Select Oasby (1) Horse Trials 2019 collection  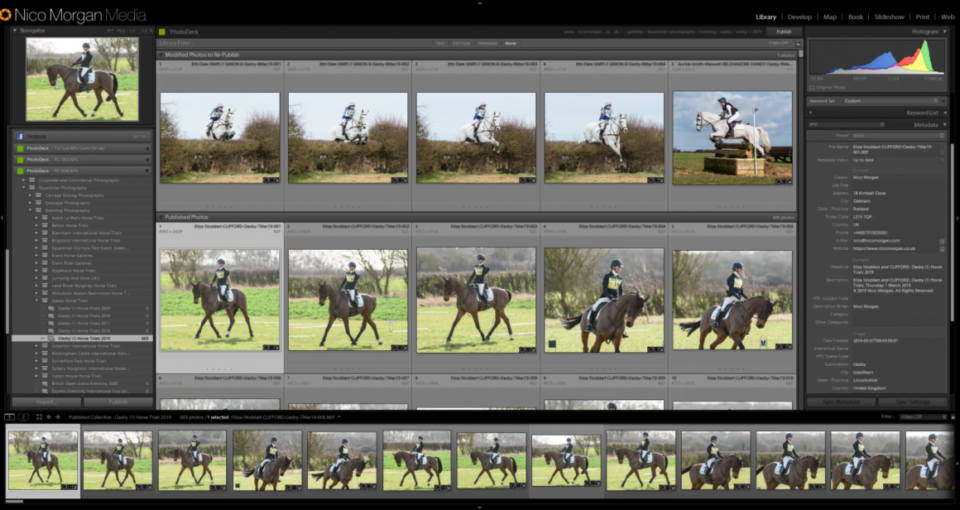pyautogui.click(x=82, y=338)
